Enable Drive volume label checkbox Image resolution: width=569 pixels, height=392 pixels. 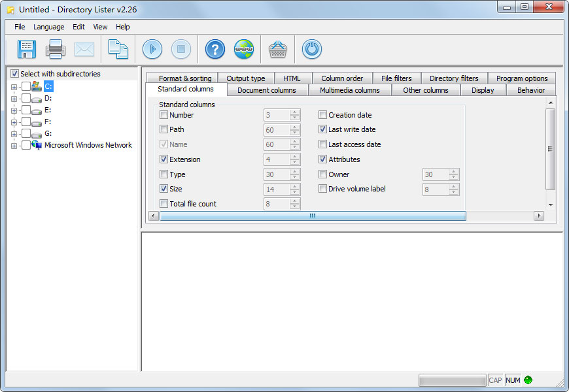(322, 189)
